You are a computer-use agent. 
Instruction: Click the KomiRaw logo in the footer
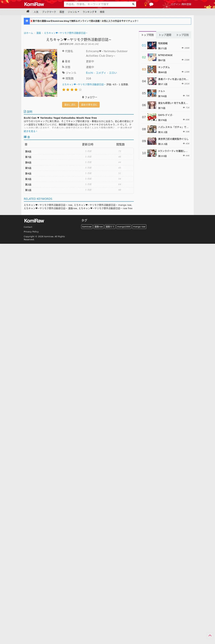click(34, 221)
